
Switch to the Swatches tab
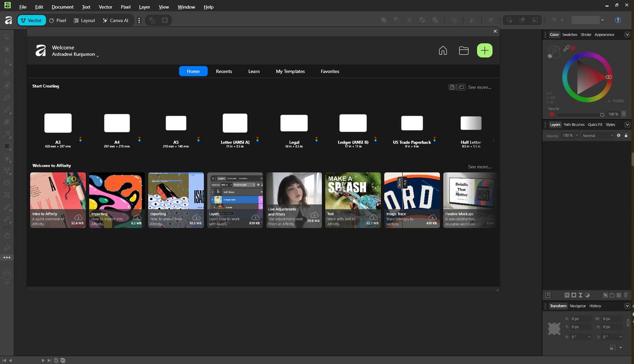pyautogui.click(x=570, y=35)
